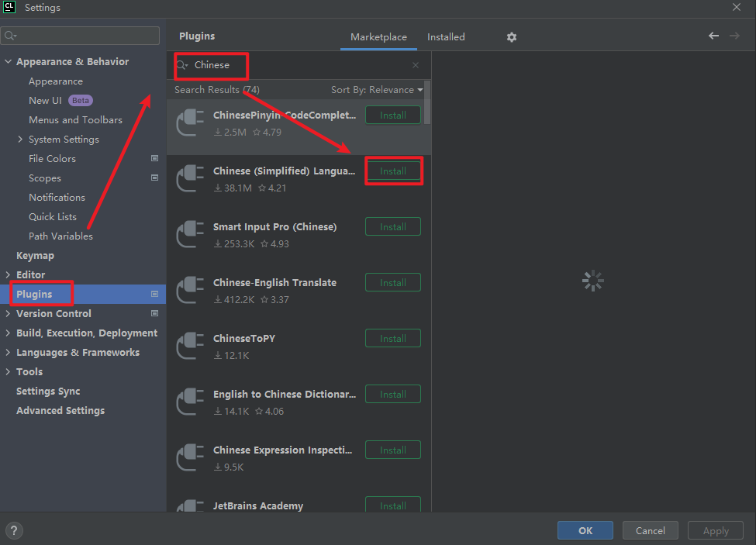Open the help question mark button
Image resolution: width=756 pixels, height=545 pixels.
[x=14, y=530]
